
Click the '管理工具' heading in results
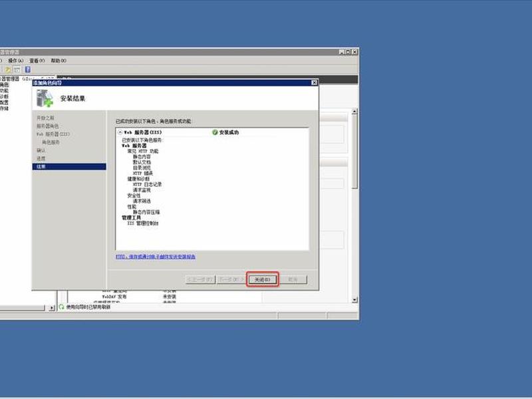click(x=131, y=217)
